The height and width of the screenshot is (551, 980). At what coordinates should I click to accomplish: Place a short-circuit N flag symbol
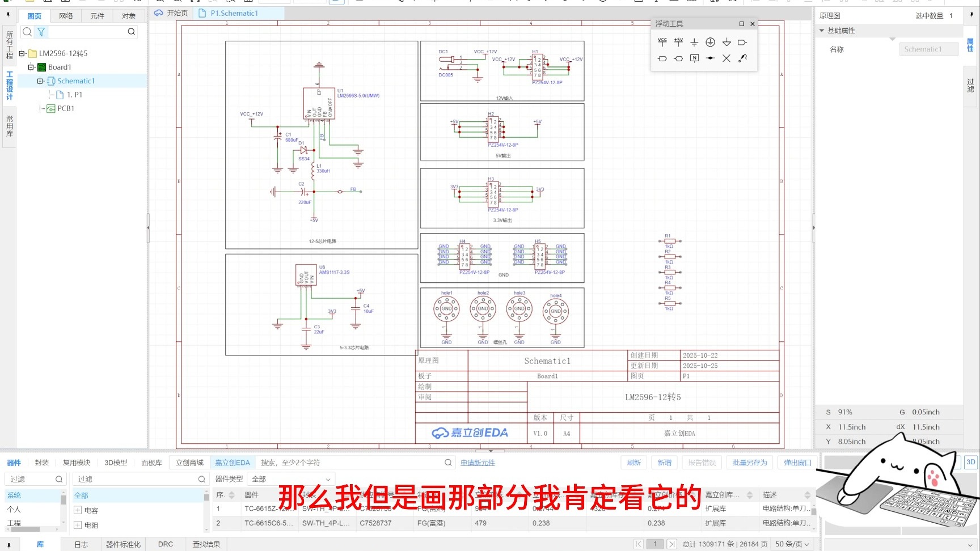point(694,58)
